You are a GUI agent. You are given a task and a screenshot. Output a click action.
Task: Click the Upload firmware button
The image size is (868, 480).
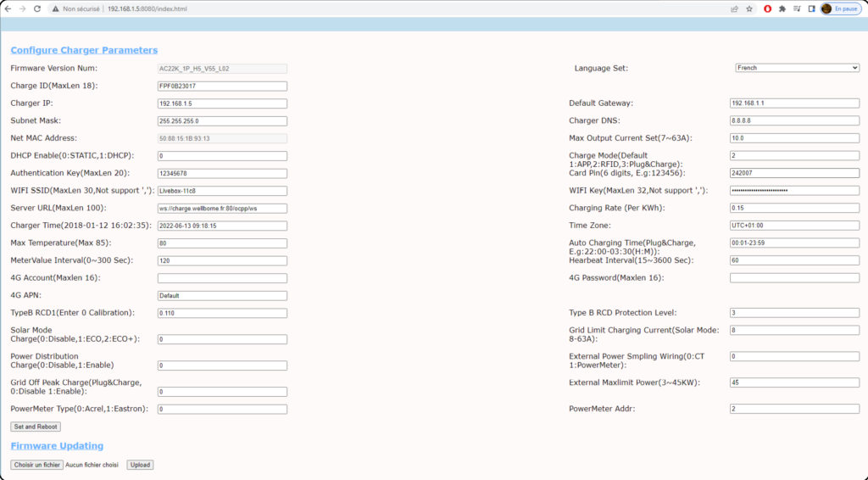point(140,465)
